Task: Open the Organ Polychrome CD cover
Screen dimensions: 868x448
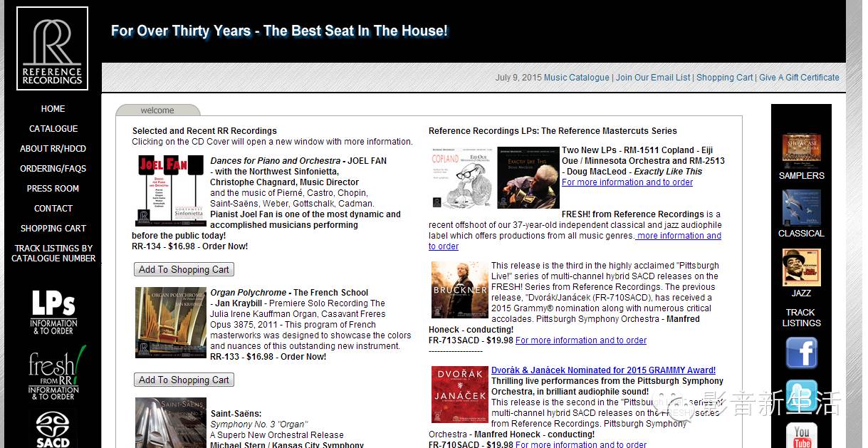Action: [x=171, y=323]
